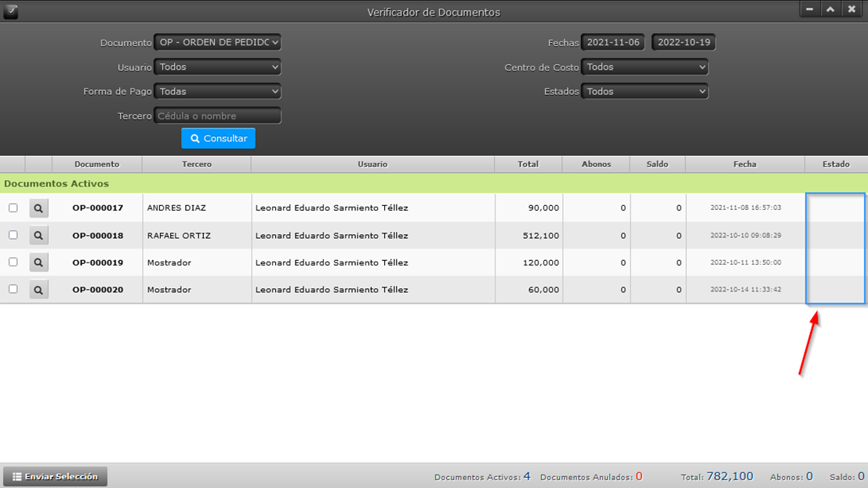Close the Verificador de Documentos window
Screen dimensions: 868x488
click(x=852, y=9)
